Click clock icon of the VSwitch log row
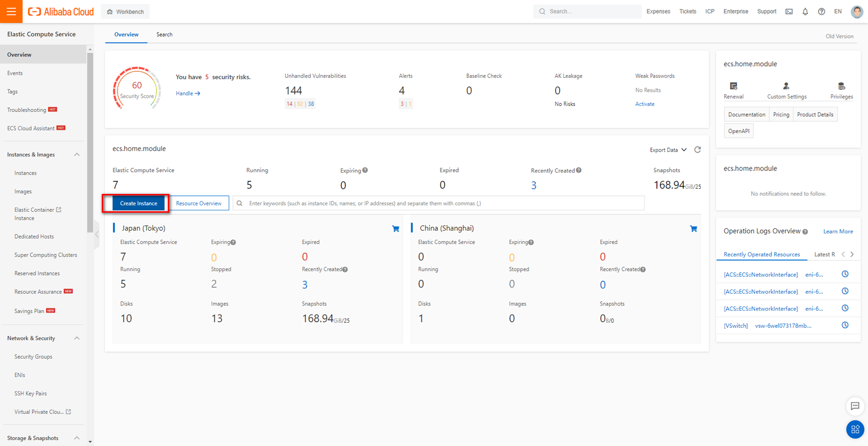868x446 pixels. tap(845, 325)
